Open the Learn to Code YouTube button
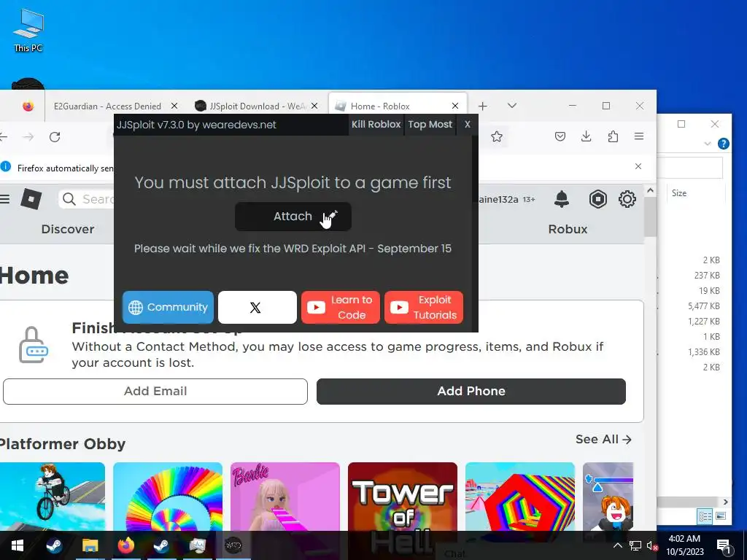Screen dimensions: 747x560 point(341,307)
